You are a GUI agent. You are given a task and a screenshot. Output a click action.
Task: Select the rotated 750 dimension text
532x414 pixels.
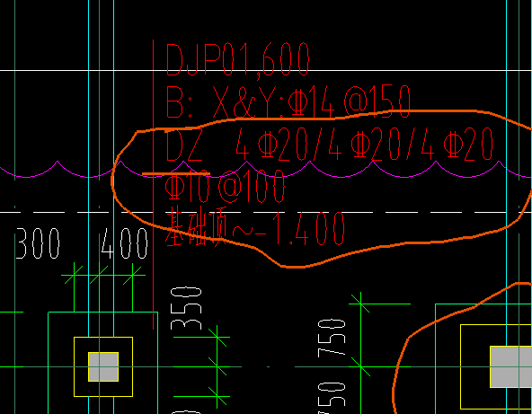tap(332, 339)
